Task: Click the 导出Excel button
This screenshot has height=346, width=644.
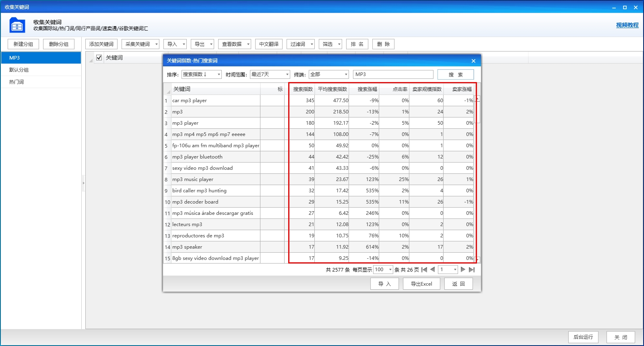Action: tap(421, 284)
